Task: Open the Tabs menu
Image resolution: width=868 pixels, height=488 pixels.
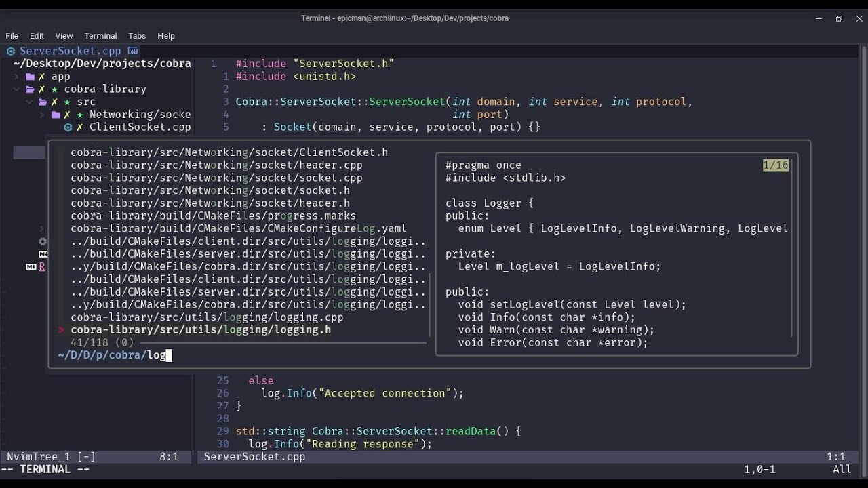Action: point(137,36)
